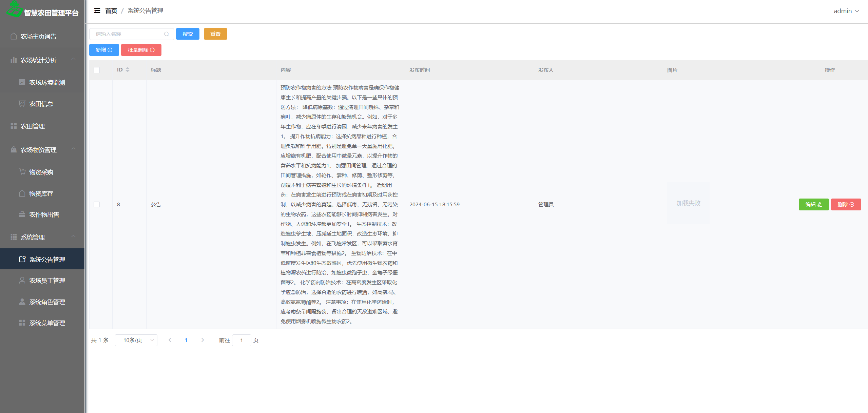868x413 pixels.
Task: Collapse the 农场物资管理 submenu
Action: tap(73, 149)
